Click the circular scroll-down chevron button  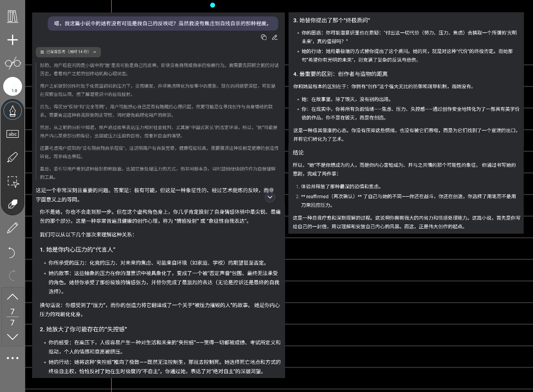click(270, 197)
